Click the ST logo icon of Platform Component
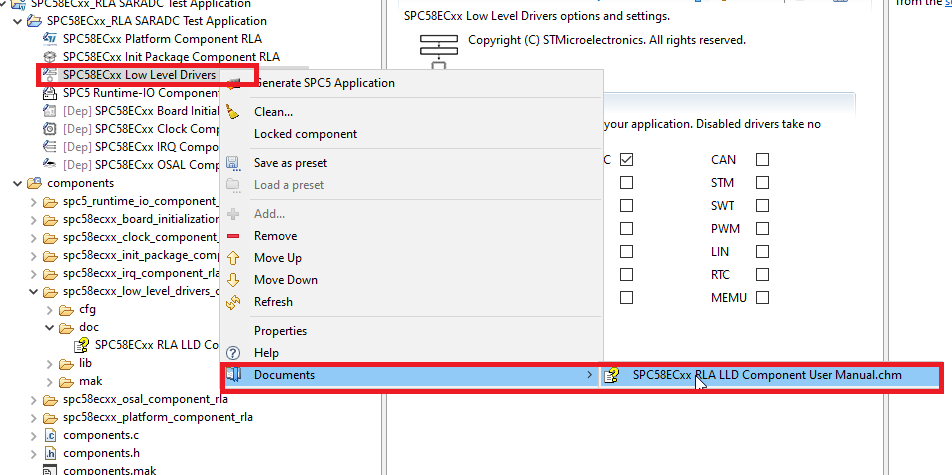The width and height of the screenshot is (952, 475). (x=50, y=39)
